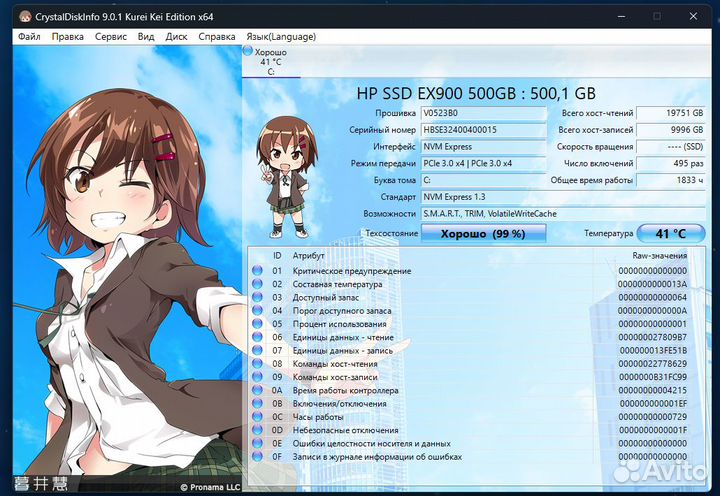The height and width of the screenshot is (496, 720).
Task: Click the standard field NVM Express 1.3
Action: pos(563,197)
